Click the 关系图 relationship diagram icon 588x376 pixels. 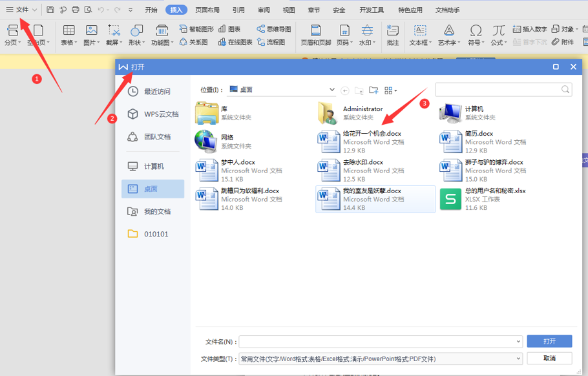[x=193, y=42]
